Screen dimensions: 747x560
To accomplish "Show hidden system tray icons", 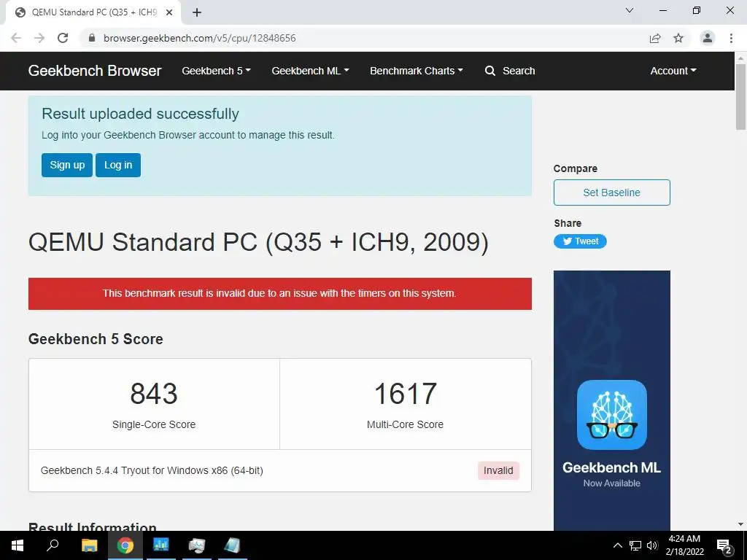I will 617,545.
